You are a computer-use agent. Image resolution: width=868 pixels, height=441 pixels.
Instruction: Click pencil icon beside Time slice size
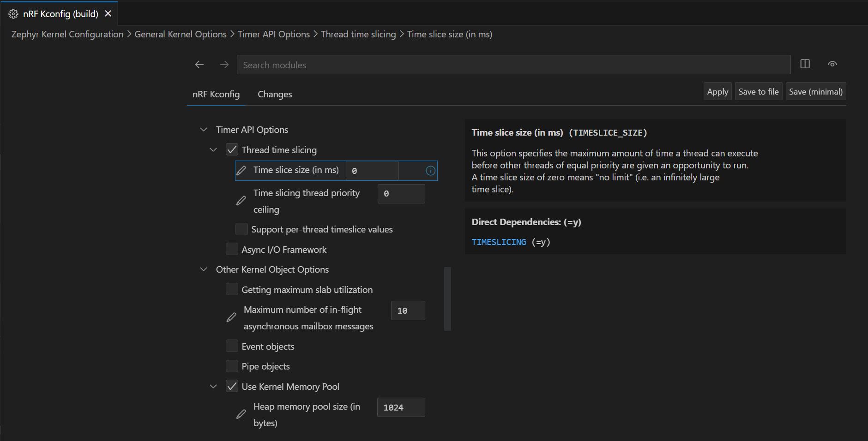click(241, 171)
